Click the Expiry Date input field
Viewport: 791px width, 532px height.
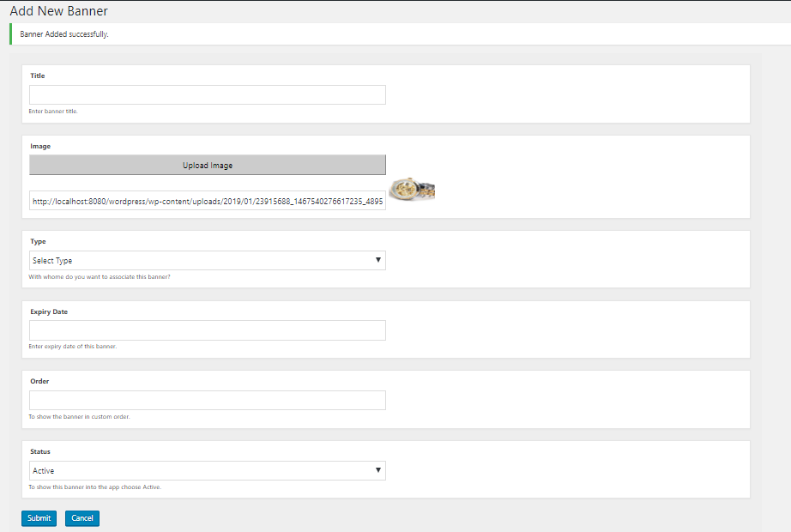[x=207, y=330]
